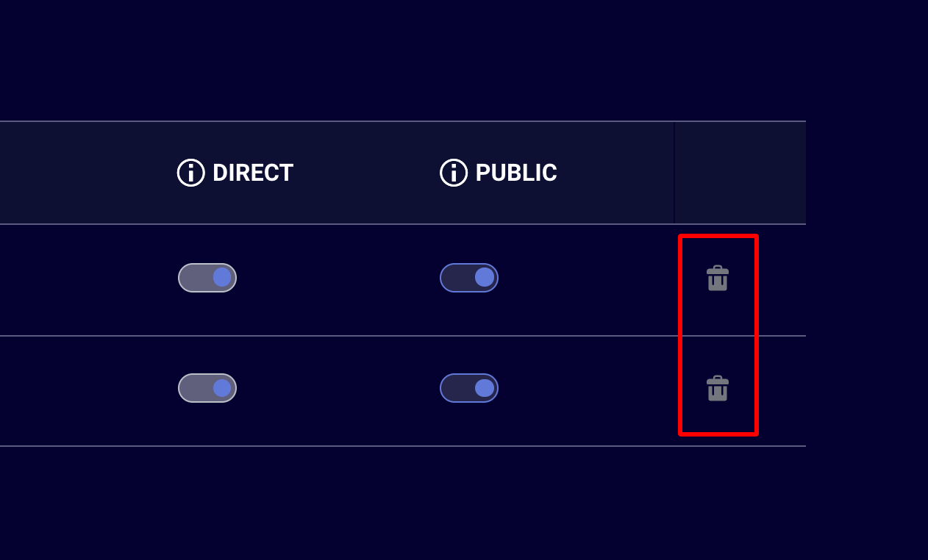928x560 pixels.
Task: Show the DIRECT column information tooltip icon
Action: pos(191,173)
